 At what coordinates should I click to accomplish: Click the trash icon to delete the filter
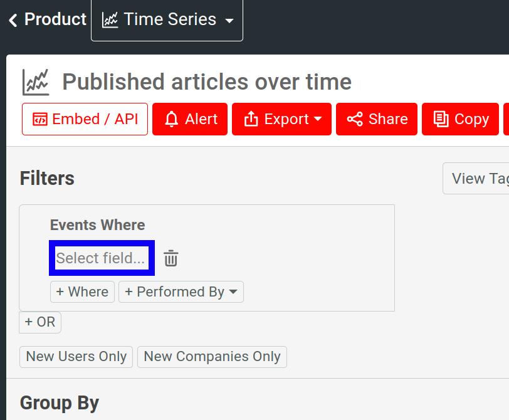tap(171, 258)
